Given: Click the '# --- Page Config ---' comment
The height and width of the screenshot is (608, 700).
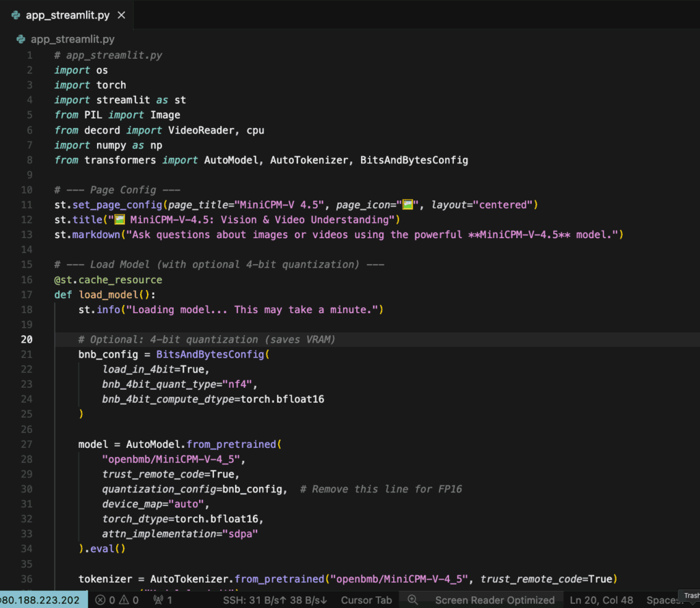Looking at the screenshot, I should tap(118, 190).
